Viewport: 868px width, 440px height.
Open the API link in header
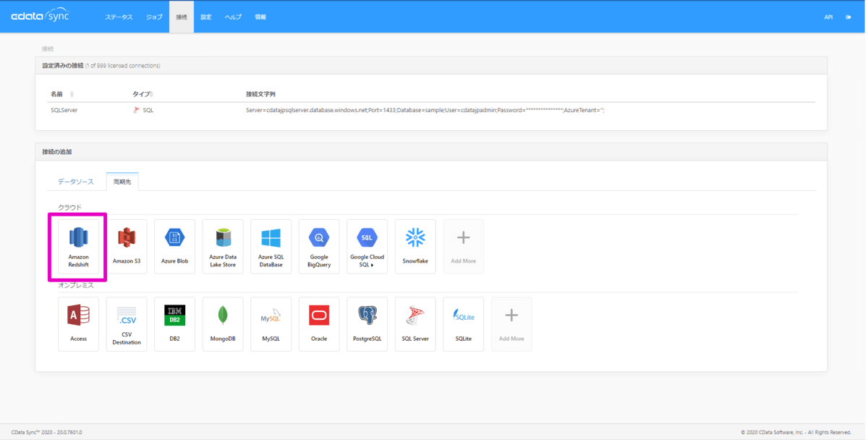point(828,17)
